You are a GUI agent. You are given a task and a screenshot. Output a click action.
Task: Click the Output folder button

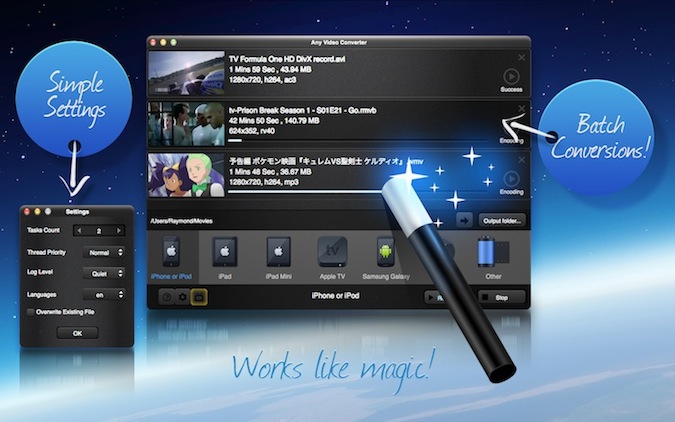pos(501,220)
